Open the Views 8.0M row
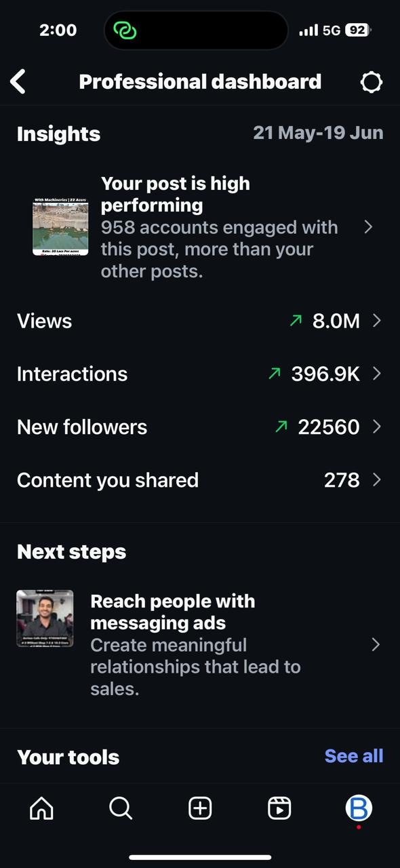 [200, 321]
